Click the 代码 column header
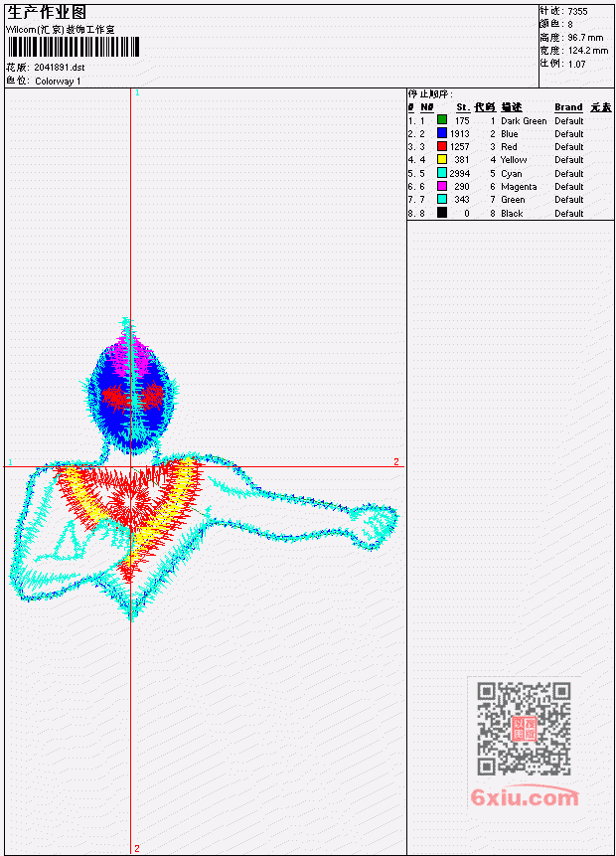The height and width of the screenshot is (856, 616). point(485,107)
